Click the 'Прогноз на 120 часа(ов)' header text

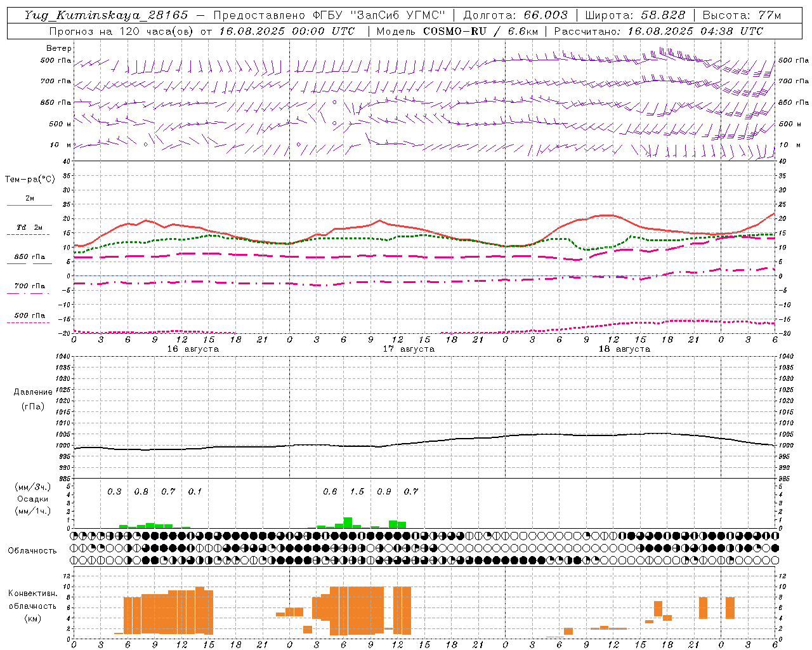coord(122,31)
